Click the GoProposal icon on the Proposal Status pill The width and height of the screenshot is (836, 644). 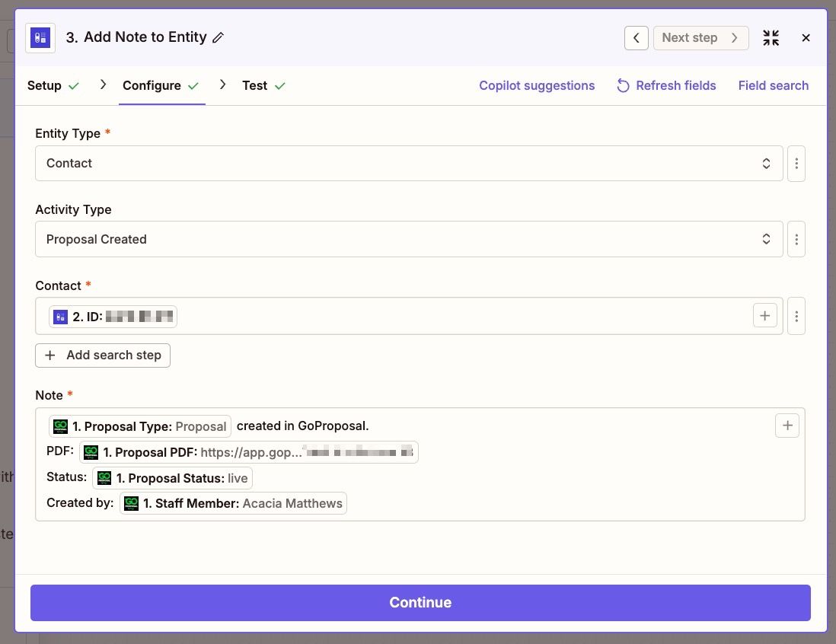click(104, 477)
